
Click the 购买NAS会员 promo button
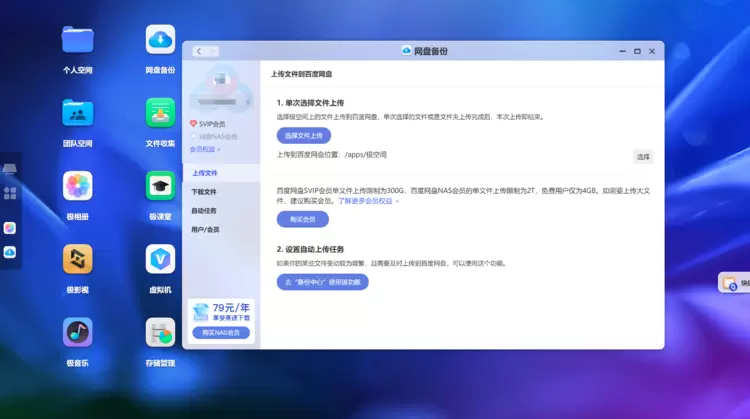221,332
